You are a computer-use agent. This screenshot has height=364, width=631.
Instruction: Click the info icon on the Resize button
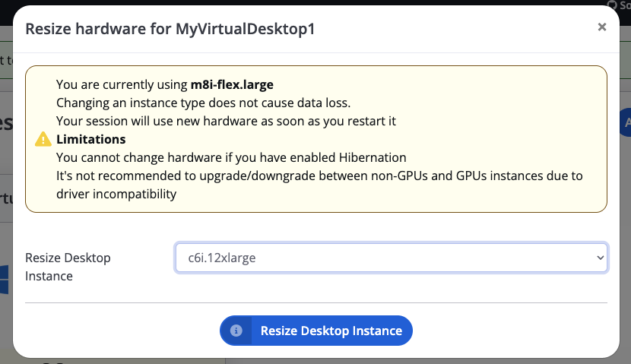point(236,331)
